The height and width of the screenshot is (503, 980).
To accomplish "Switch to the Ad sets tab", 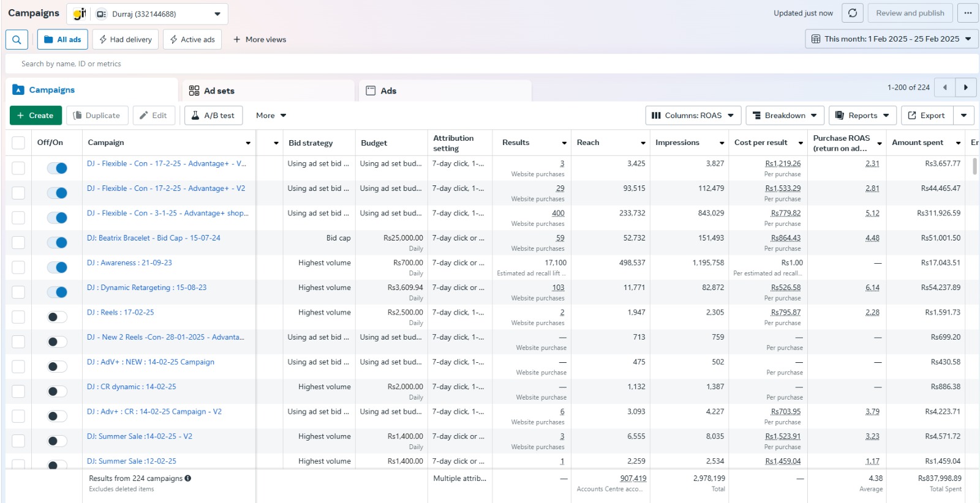I will 219,91.
